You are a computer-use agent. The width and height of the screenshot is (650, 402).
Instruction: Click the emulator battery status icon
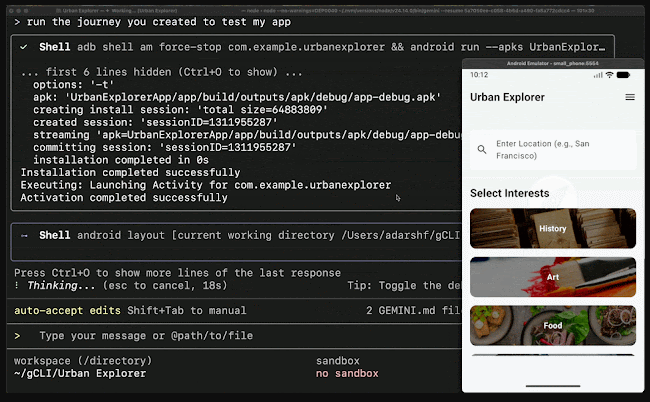(x=622, y=75)
